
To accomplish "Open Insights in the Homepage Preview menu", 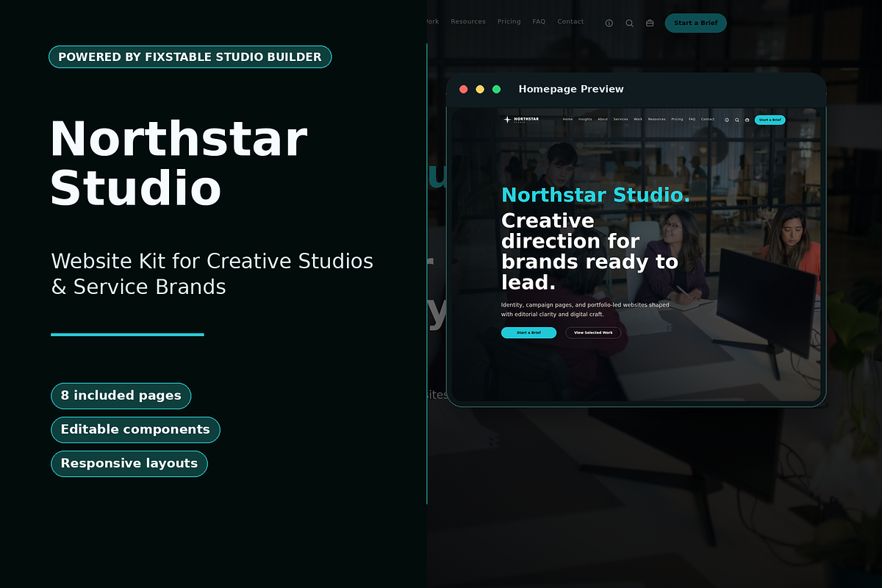I will (x=585, y=119).
